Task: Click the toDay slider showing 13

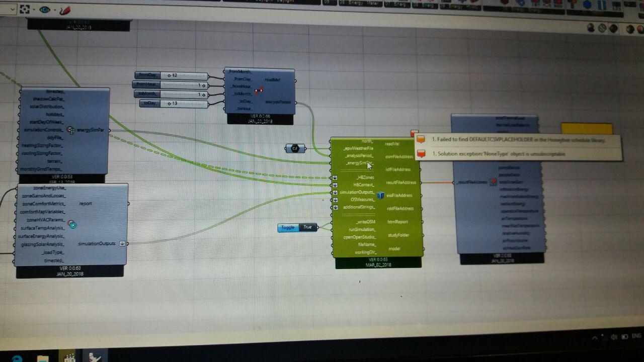Action: tap(174, 104)
